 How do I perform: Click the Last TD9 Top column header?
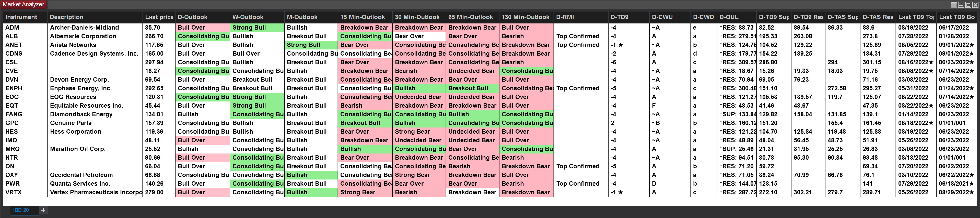(916, 17)
